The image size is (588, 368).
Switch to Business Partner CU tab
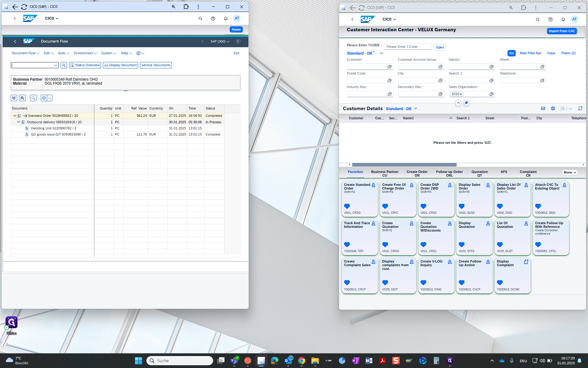coord(385,174)
